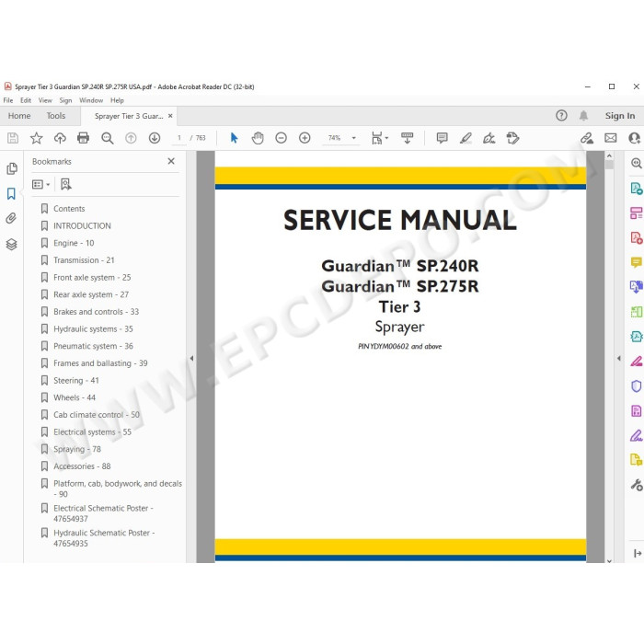Activate the Hand pan tool
644x644 pixels.
(x=258, y=138)
